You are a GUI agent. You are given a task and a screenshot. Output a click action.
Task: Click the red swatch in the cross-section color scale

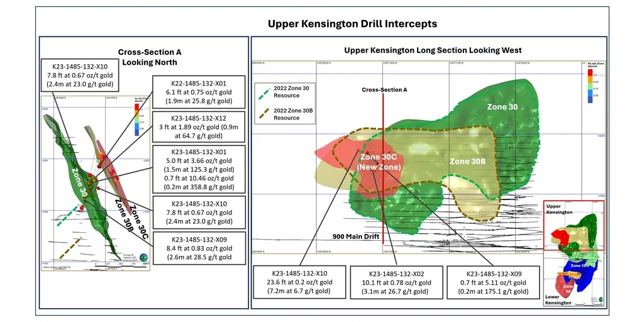136,108
